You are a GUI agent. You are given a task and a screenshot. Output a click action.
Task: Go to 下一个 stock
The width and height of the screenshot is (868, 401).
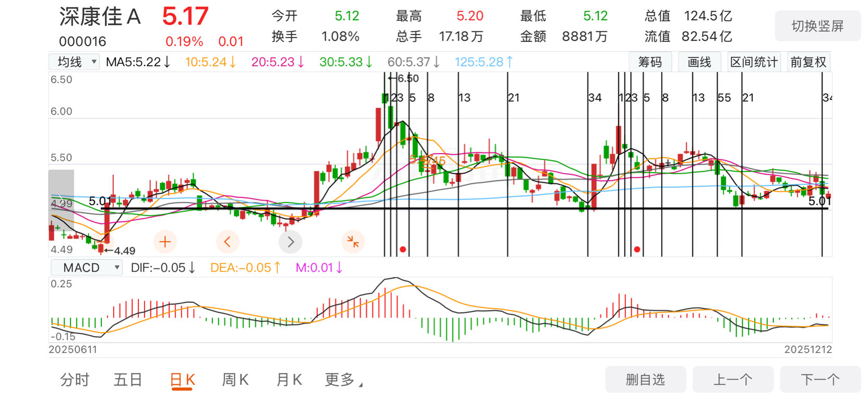click(820, 380)
